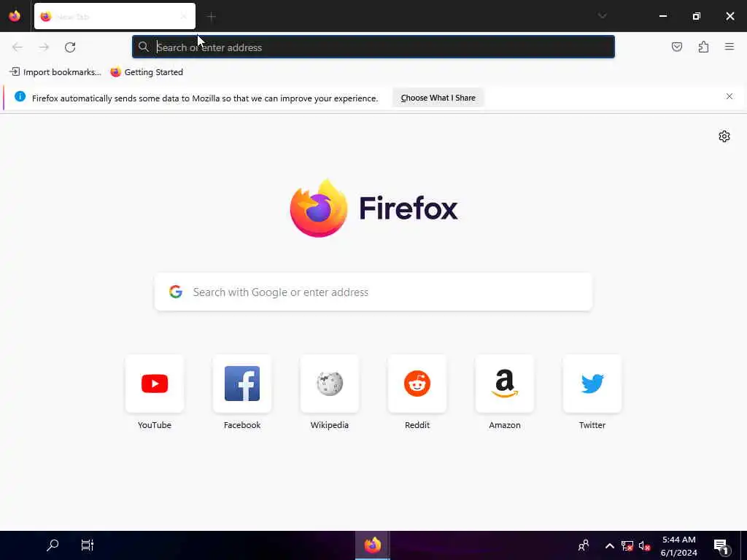Click Search with Google input field

pyautogui.click(x=373, y=292)
